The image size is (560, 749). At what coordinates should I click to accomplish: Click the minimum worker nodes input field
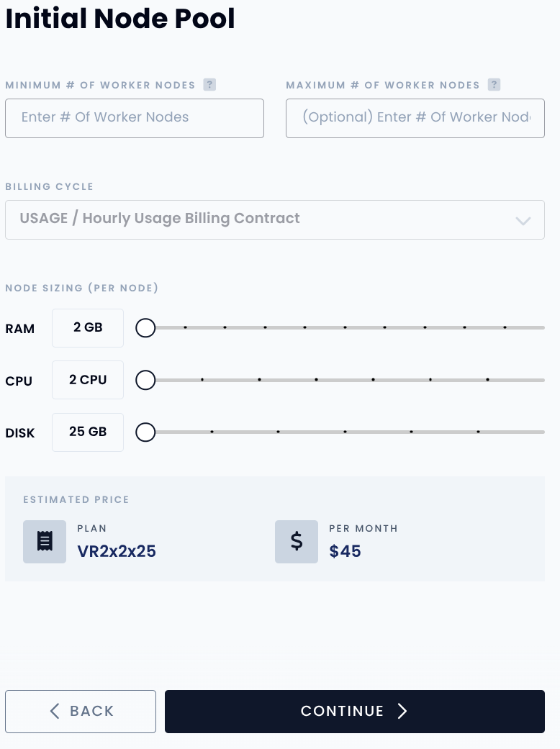click(x=135, y=118)
